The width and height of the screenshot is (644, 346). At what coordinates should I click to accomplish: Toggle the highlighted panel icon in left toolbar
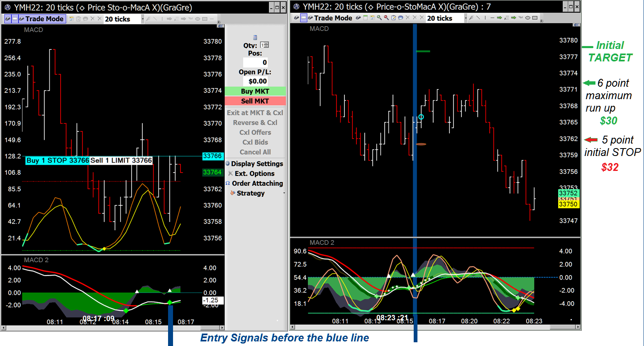point(15,19)
